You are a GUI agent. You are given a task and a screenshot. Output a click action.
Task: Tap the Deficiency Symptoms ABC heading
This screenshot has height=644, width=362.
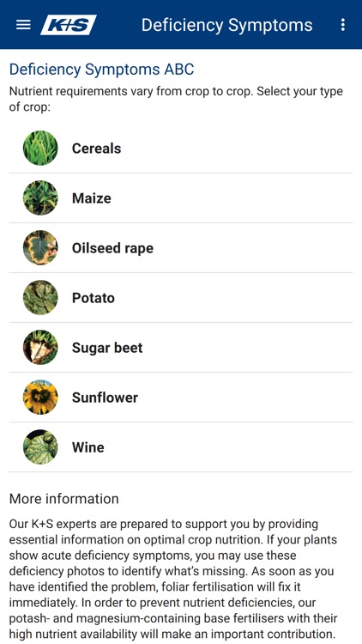point(101,70)
